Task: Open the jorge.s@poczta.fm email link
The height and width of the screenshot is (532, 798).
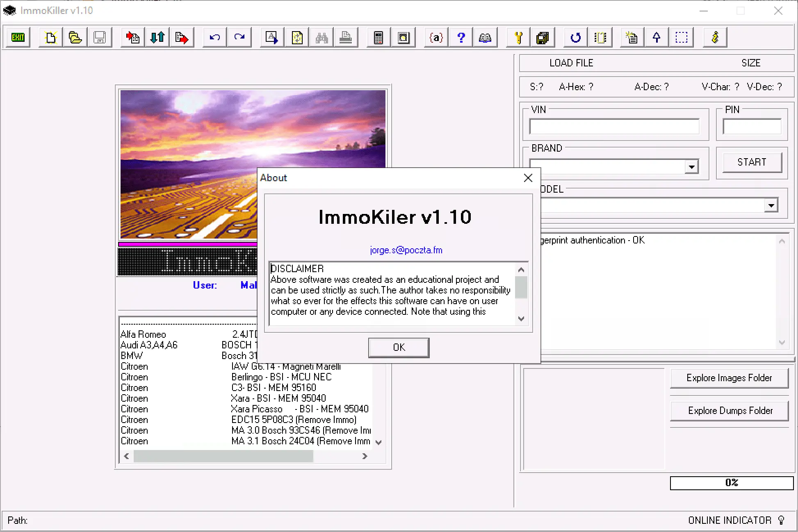Action: click(x=406, y=250)
